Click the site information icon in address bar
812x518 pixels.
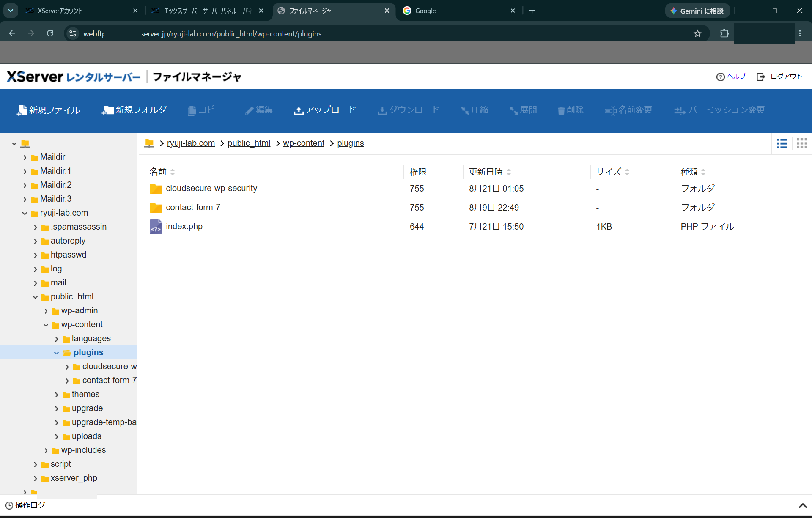pyautogui.click(x=73, y=33)
